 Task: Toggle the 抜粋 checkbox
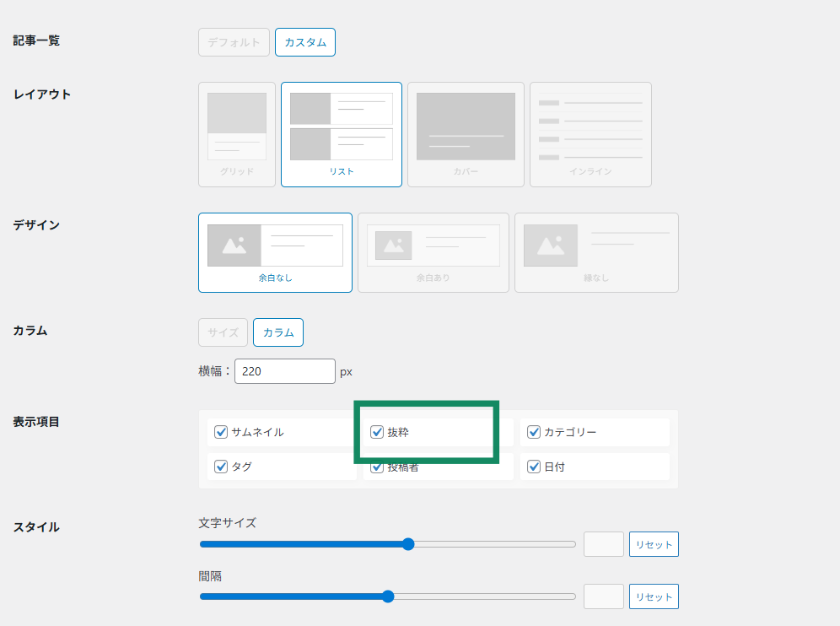pos(377,432)
